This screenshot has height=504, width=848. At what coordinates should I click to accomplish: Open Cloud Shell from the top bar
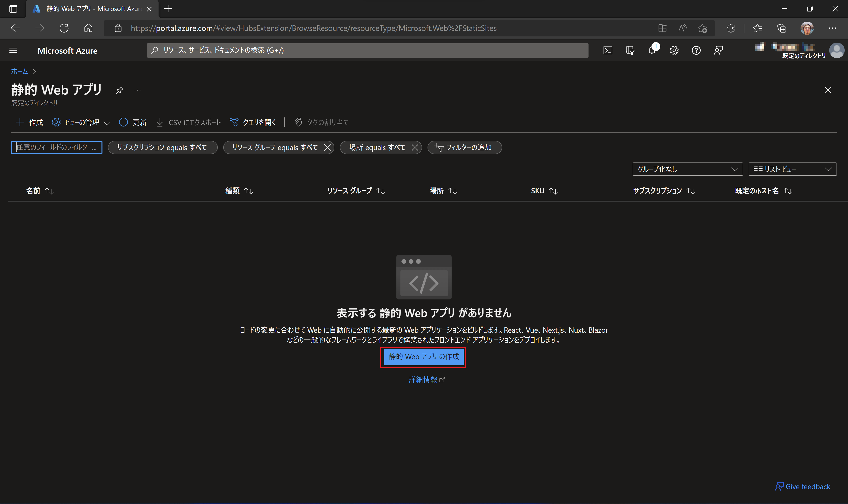tap(608, 50)
